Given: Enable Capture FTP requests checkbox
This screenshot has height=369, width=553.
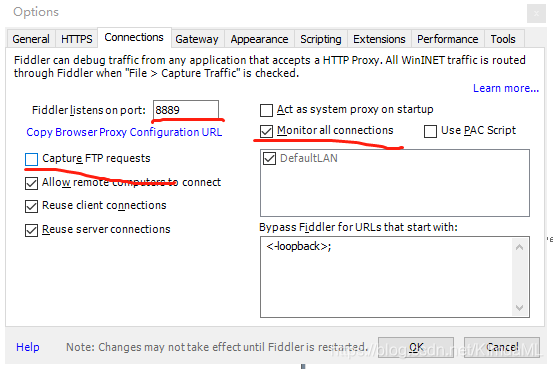Looking at the screenshot, I should 31,159.
